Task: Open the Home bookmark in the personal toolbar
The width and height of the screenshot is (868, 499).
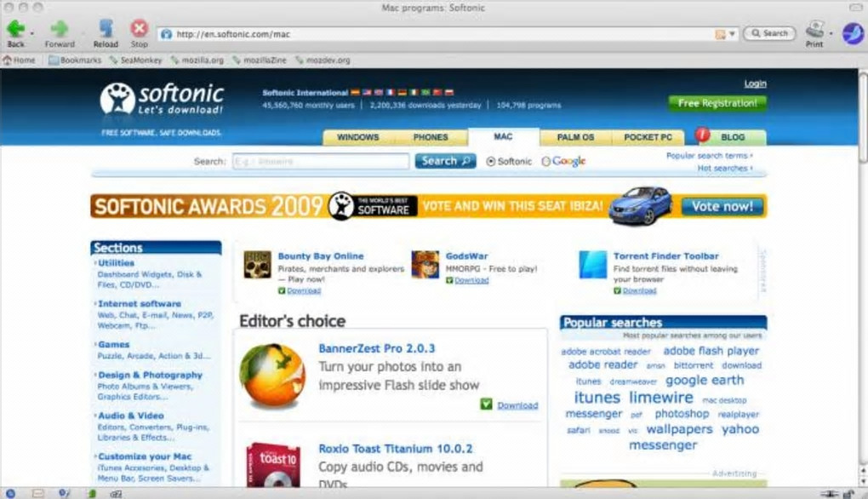Action: 19,60
